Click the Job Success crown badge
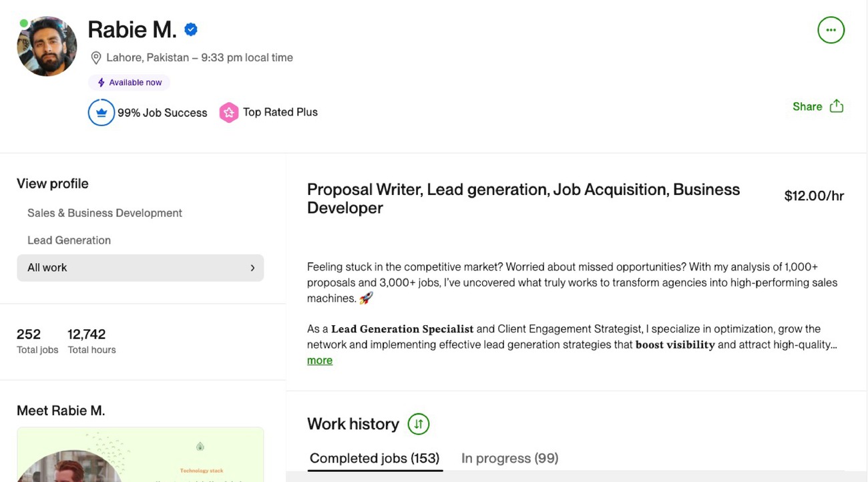Screen dimensions: 868x482 tap(101, 113)
